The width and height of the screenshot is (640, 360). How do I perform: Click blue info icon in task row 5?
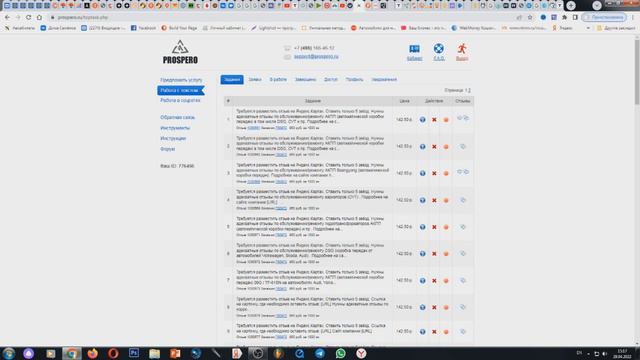pyautogui.click(x=422, y=227)
